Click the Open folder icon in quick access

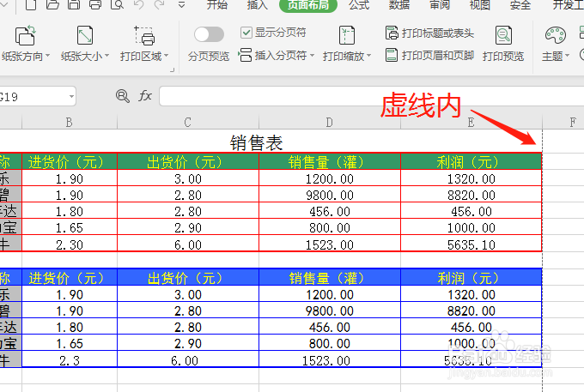click(x=52, y=4)
